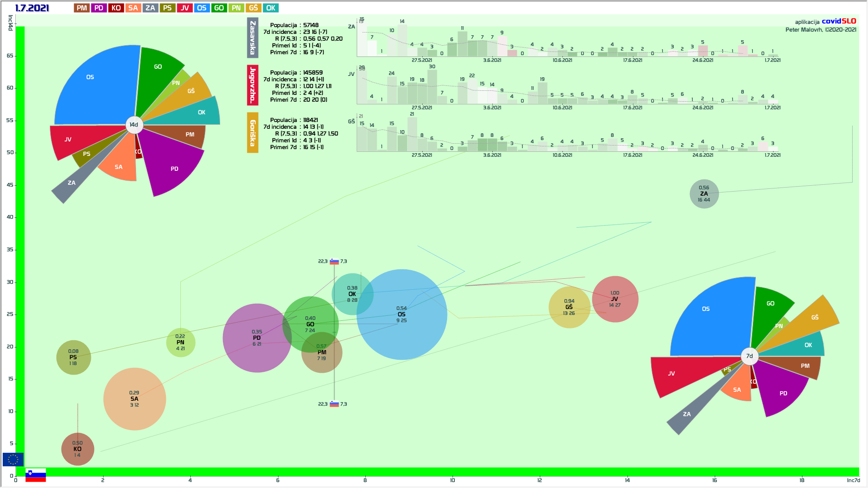Screen dimensions: 868x488
Task: Select the KO bubble near the origin
Action: 77,449
